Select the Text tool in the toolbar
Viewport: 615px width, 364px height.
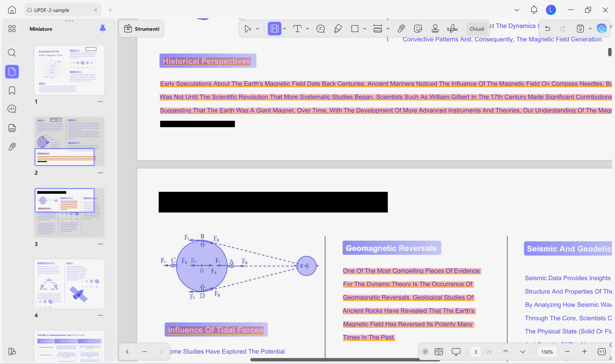click(297, 28)
